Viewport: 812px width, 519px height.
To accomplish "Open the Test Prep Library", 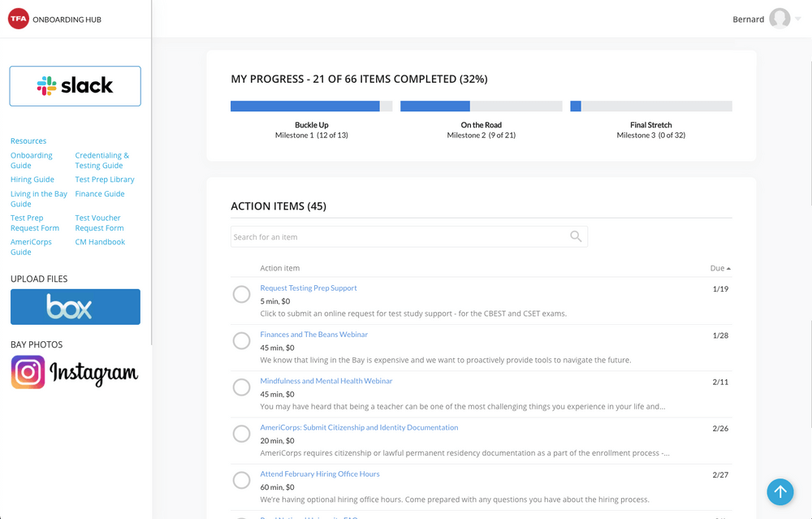I will (x=105, y=179).
